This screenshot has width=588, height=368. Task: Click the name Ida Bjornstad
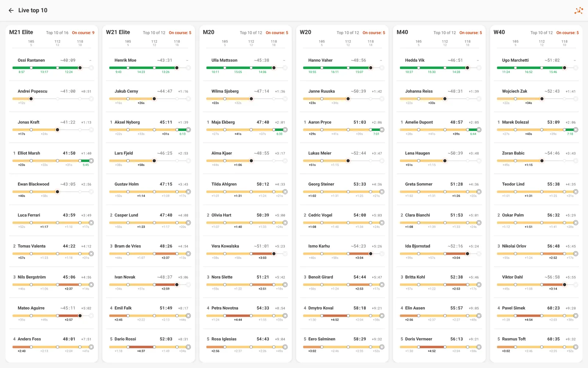click(x=417, y=246)
